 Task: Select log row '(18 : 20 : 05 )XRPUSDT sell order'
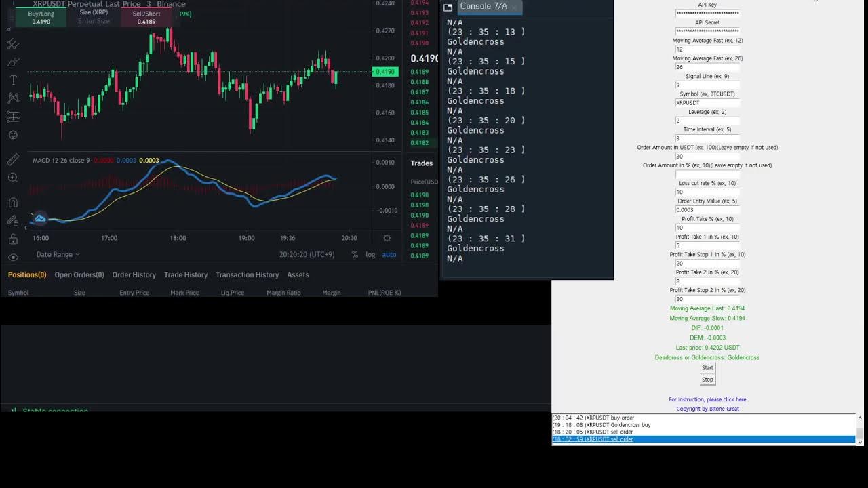(x=704, y=432)
